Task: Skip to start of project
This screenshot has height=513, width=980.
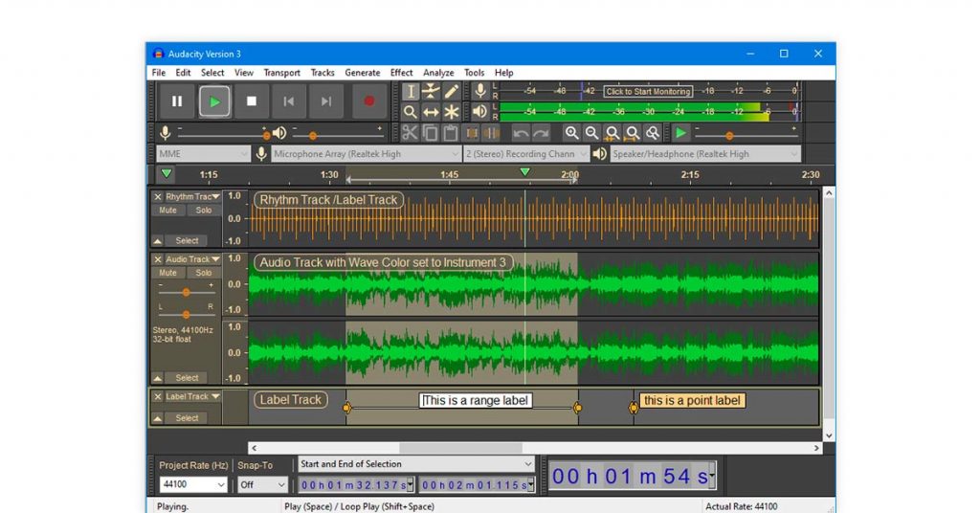Action: (x=288, y=101)
